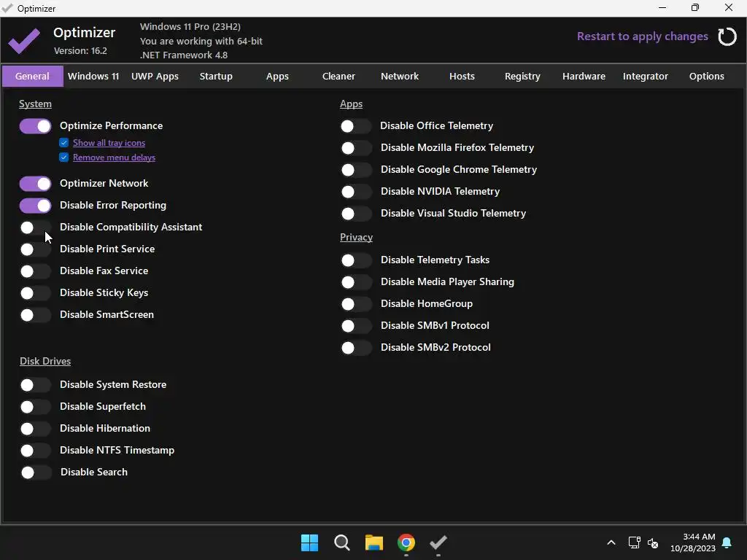Click the Apps section heading
Image resolution: width=747 pixels, height=560 pixels.
[x=351, y=104]
